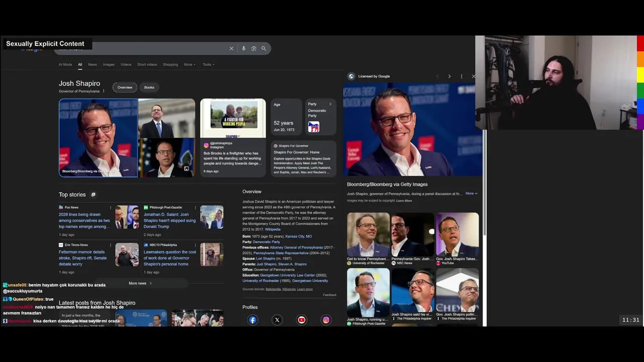The height and width of the screenshot is (362, 644).
Task: Open Attorney General of Pennsylvania link
Action: 296,247
